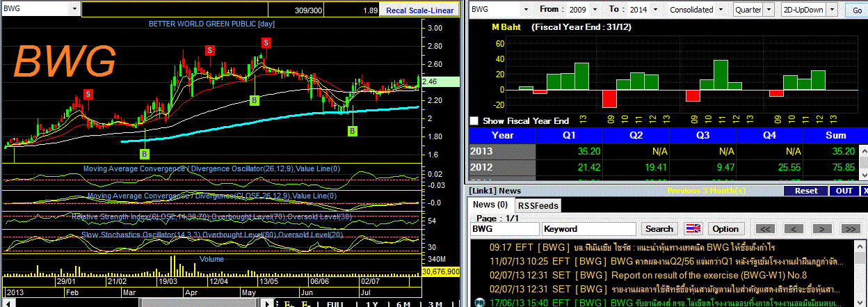Click the PR icon beside 17/06/13 news
Image resolution: width=868 pixels, height=307 pixels.
(479, 302)
